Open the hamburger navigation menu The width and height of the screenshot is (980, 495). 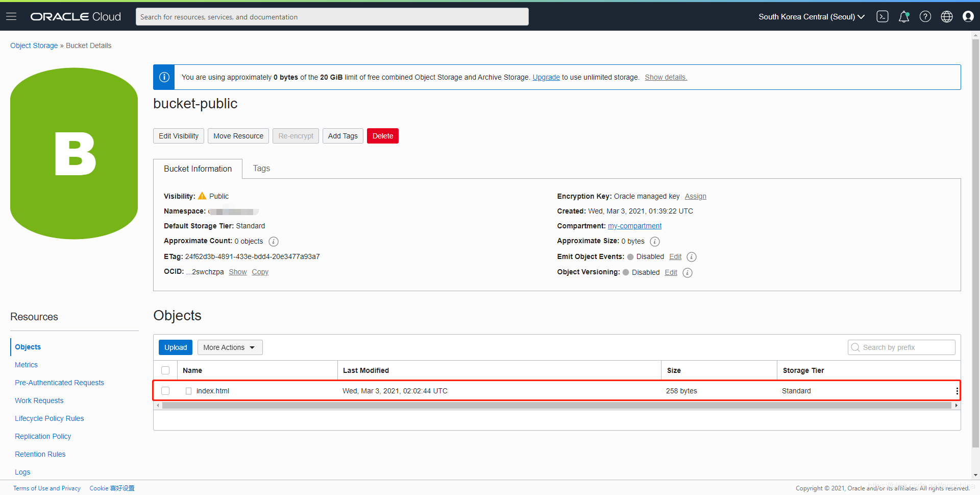pyautogui.click(x=11, y=16)
